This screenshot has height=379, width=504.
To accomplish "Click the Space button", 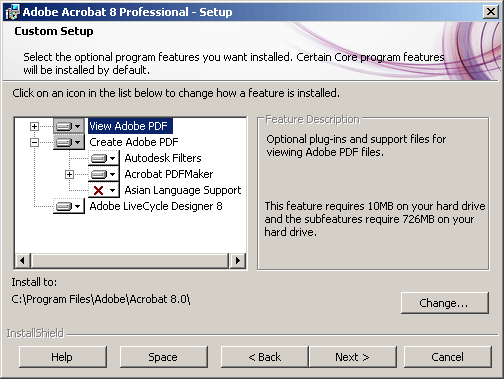I will [164, 357].
